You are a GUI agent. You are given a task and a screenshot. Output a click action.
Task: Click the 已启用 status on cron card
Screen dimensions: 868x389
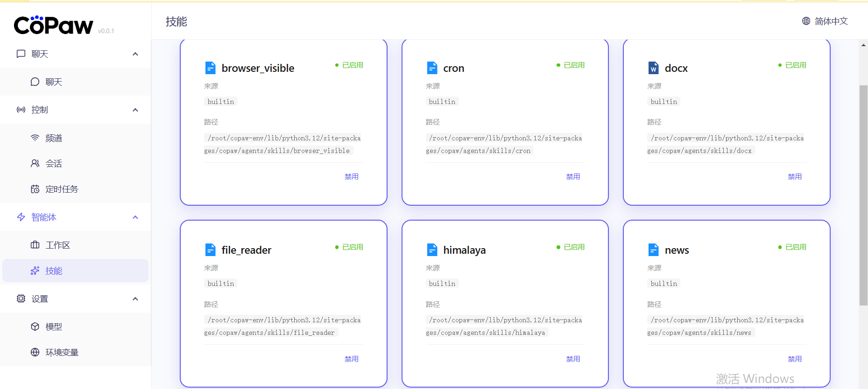point(571,65)
